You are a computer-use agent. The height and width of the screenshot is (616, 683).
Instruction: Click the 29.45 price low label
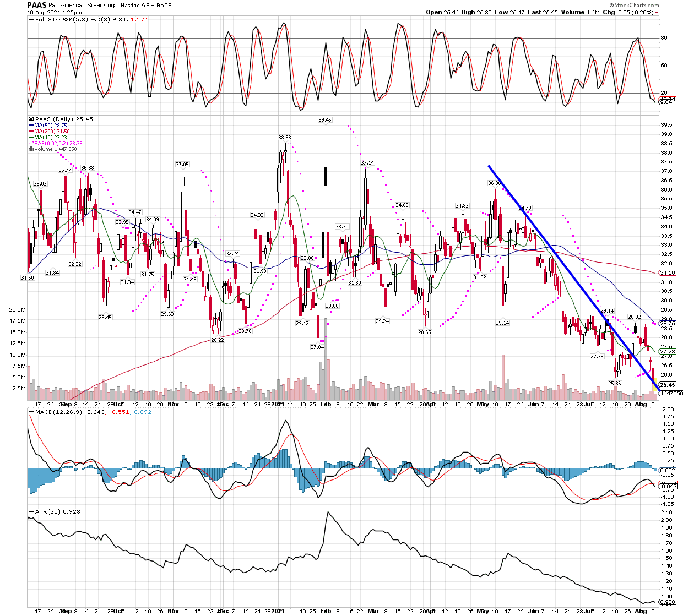pos(105,318)
